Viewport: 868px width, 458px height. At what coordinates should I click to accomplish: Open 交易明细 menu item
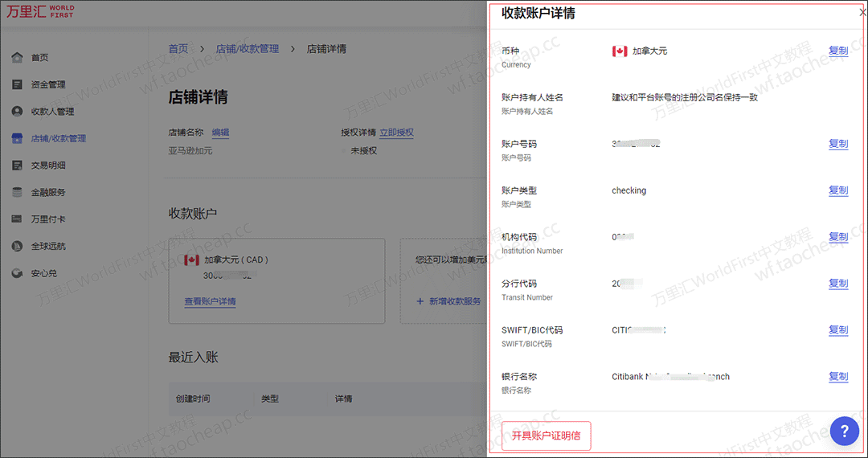pyautogui.click(x=48, y=166)
